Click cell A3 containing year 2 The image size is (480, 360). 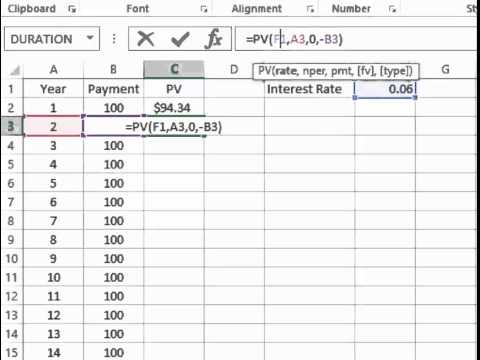53,126
